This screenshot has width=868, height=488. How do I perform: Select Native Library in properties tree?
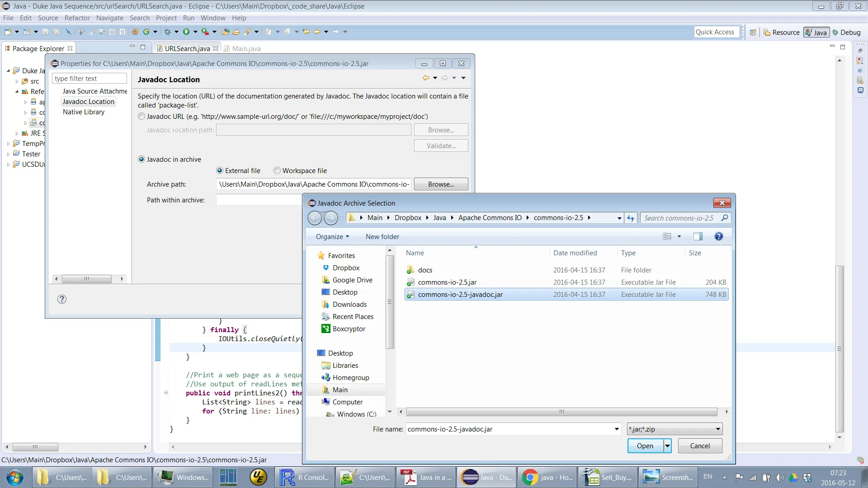pyautogui.click(x=84, y=112)
